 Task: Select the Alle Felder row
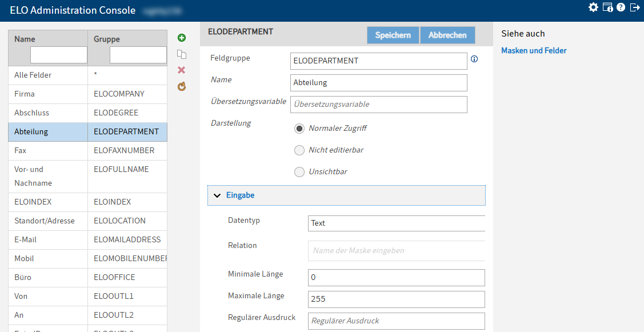click(x=87, y=75)
